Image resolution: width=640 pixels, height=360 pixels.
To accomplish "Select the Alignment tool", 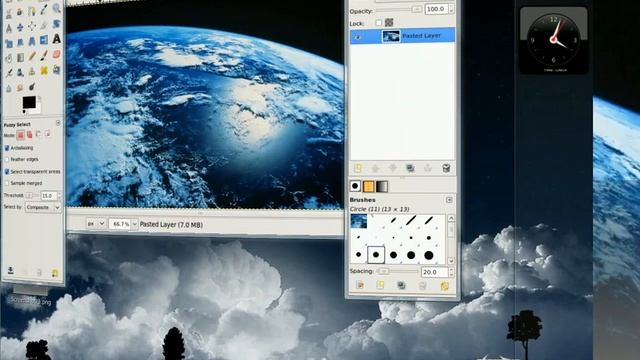I will 32,27.
